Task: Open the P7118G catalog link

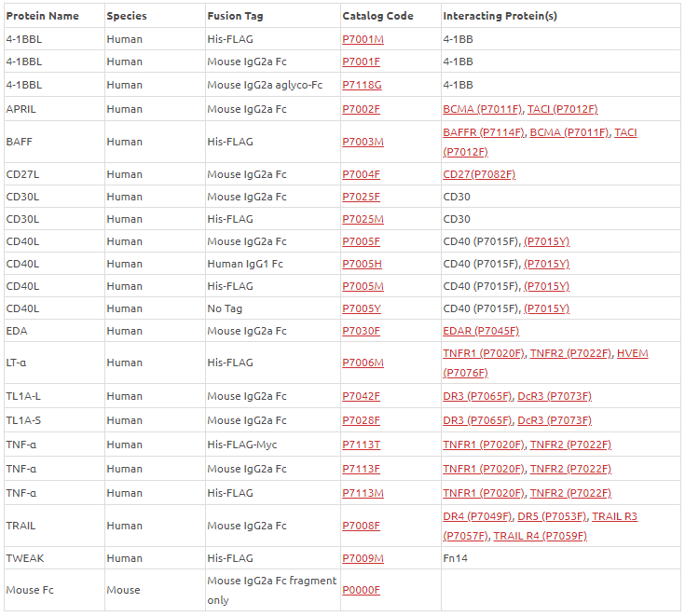Action: [362, 85]
